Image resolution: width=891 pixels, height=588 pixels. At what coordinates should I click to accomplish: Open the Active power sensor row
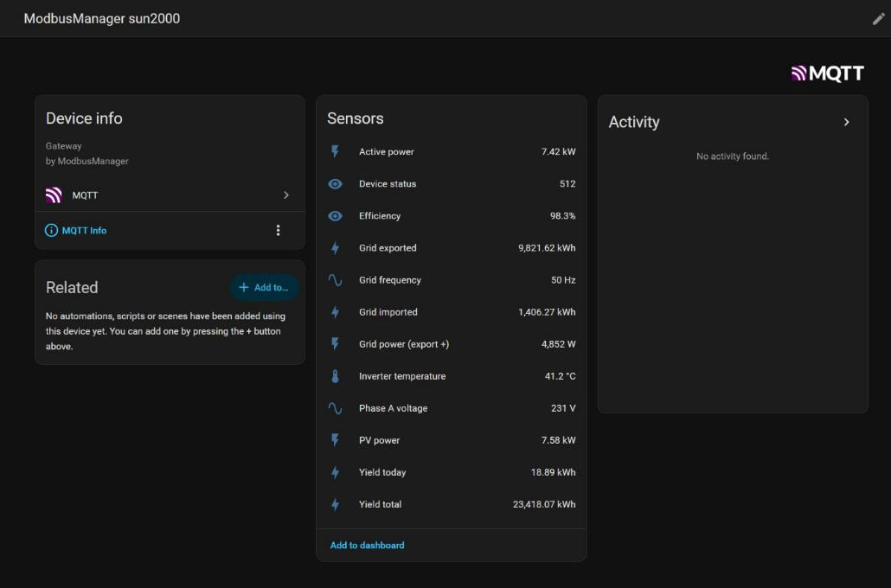[x=452, y=151]
